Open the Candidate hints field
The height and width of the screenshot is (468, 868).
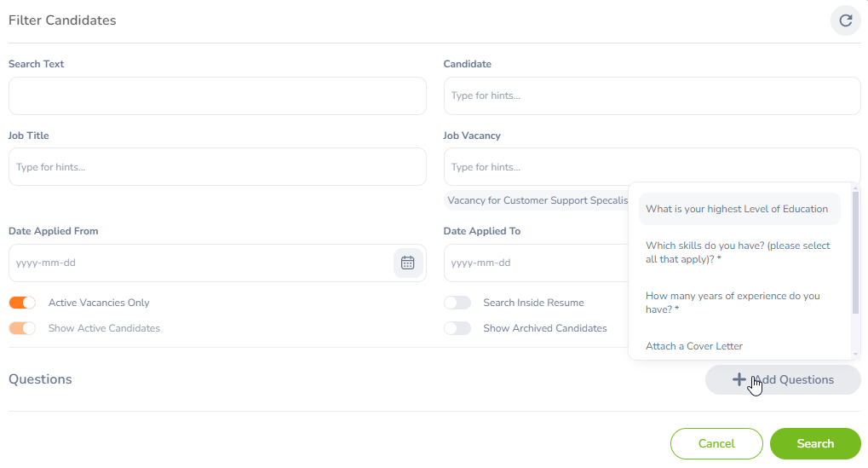pos(652,95)
